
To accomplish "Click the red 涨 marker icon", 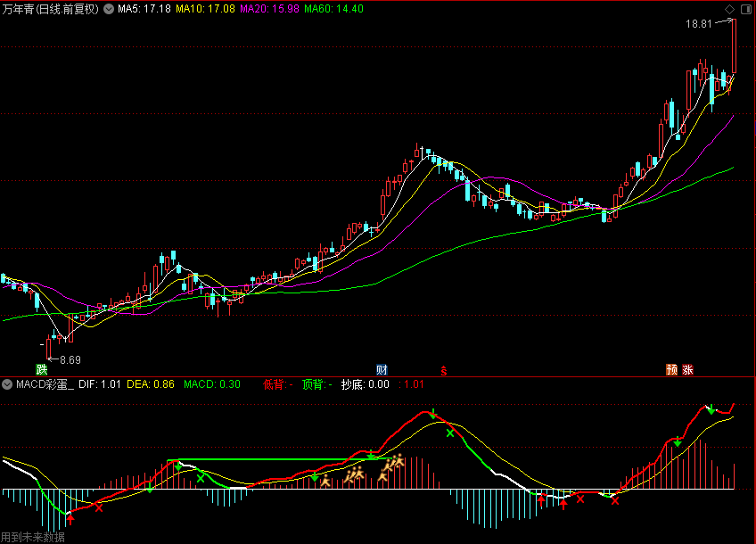I will tap(687, 369).
